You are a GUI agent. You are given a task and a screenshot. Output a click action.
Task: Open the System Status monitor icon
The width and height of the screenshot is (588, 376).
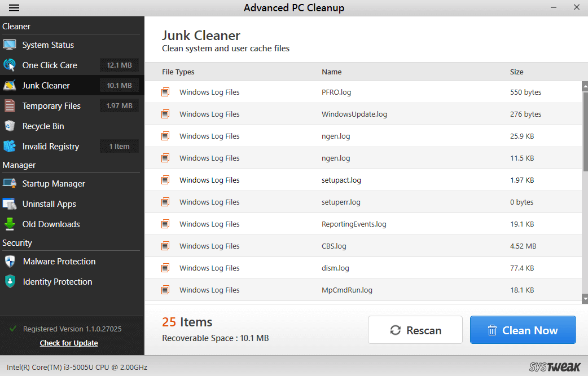pyautogui.click(x=10, y=45)
